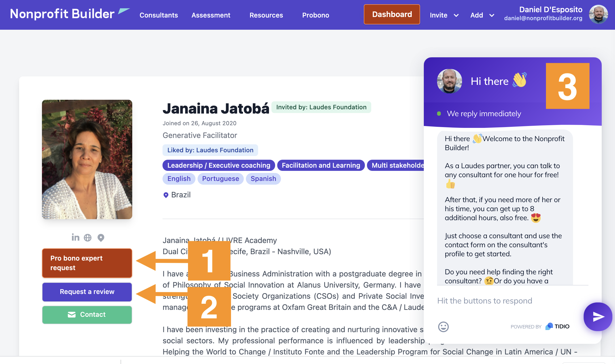Select the Multi stakeholder tag

pyautogui.click(x=395, y=165)
